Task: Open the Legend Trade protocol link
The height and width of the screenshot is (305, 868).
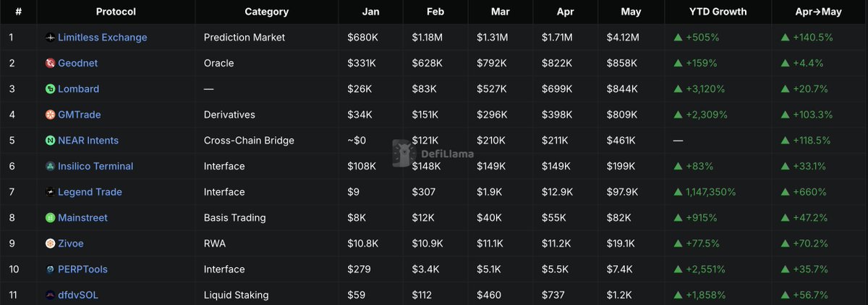Action: [90, 192]
